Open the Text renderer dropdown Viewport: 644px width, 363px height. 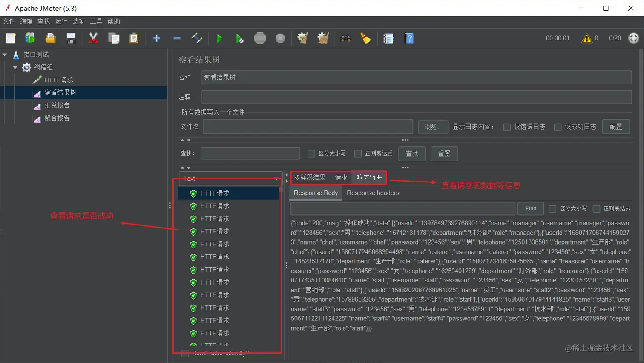[230, 179]
